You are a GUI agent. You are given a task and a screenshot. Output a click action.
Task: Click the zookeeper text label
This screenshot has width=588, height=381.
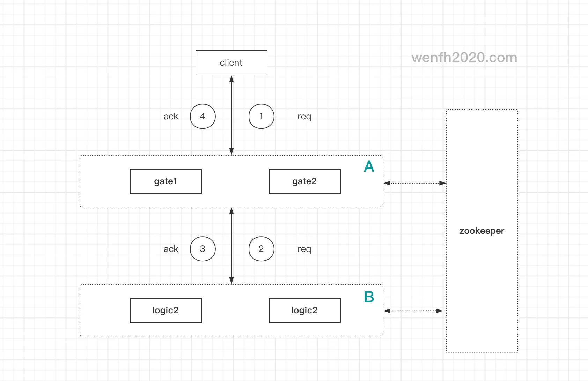click(482, 231)
